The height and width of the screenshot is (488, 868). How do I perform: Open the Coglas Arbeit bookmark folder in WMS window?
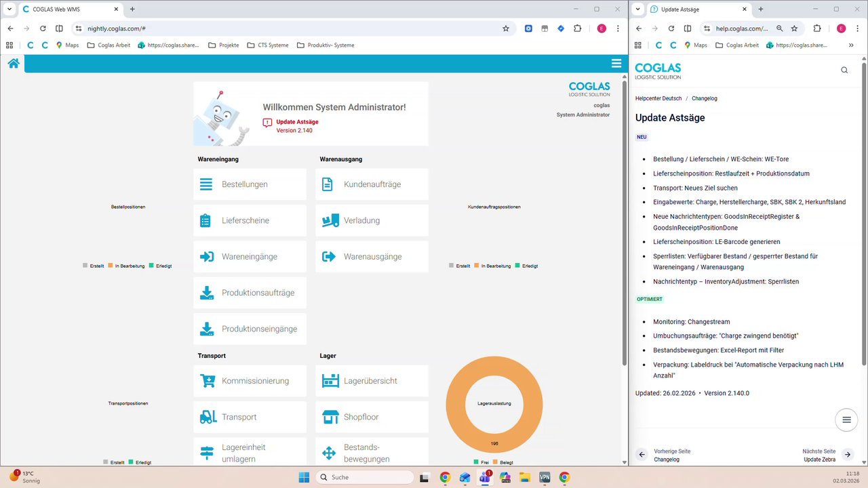point(108,45)
